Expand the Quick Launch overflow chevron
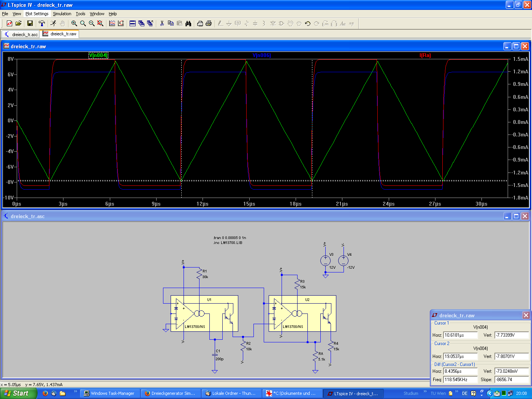 point(75,391)
